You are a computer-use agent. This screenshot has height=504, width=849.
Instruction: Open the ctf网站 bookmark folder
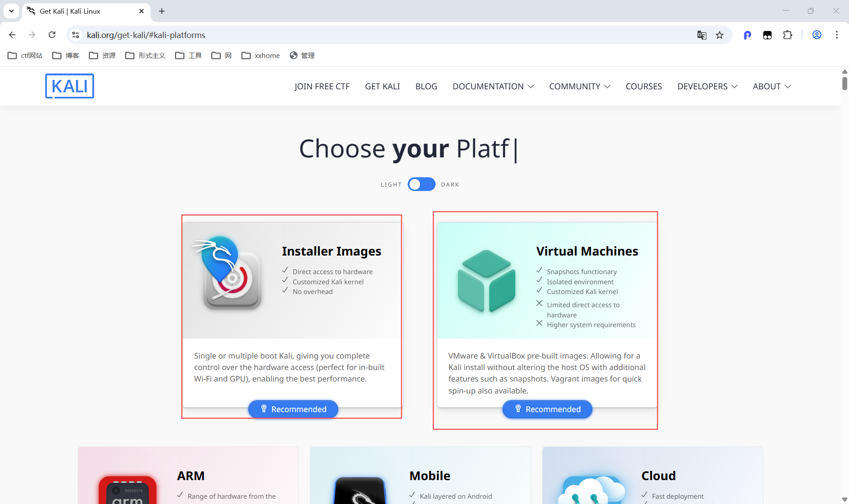[25, 55]
